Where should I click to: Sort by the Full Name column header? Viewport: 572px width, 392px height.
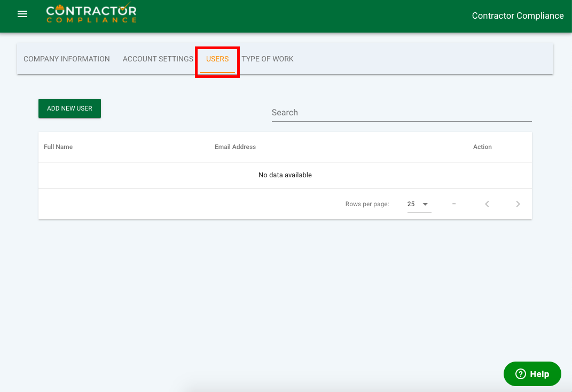[x=58, y=147]
